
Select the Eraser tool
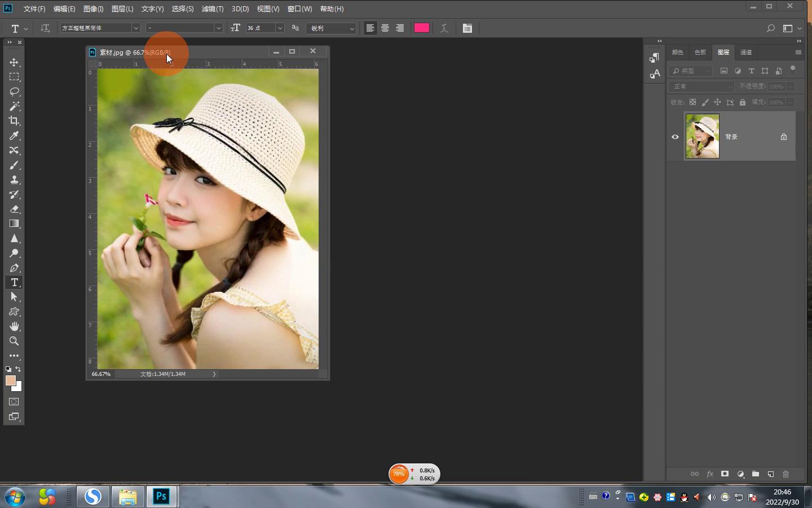pyautogui.click(x=14, y=209)
